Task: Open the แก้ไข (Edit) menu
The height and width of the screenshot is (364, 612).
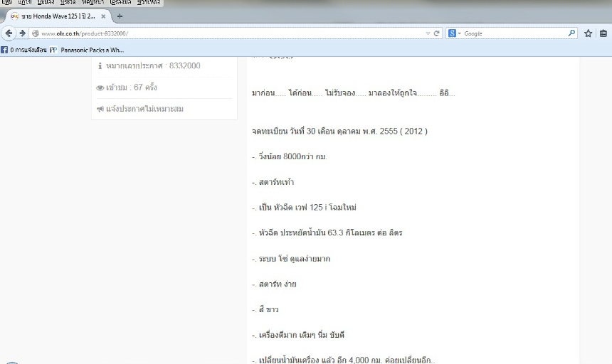Action: [25, 2]
